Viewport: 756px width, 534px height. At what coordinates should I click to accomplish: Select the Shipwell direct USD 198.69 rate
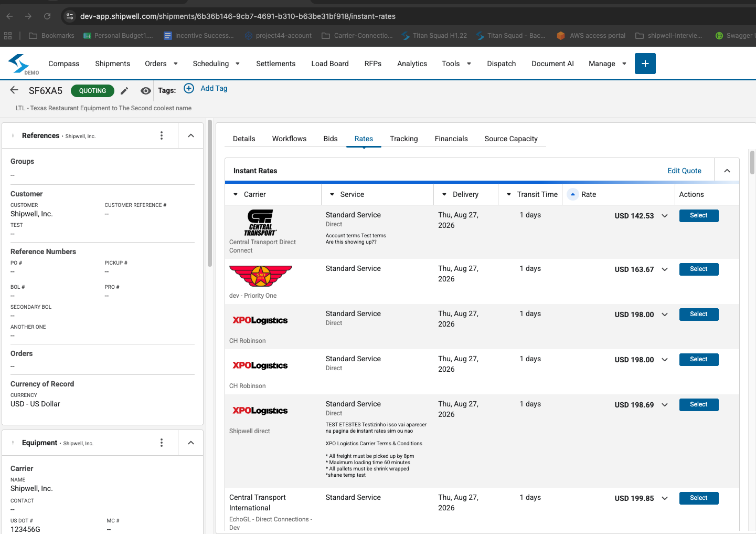point(699,405)
